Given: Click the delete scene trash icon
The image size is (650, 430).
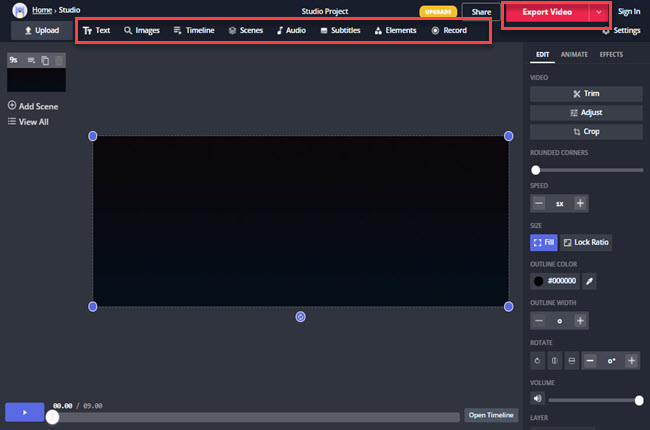Looking at the screenshot, I should click(59, 61).
